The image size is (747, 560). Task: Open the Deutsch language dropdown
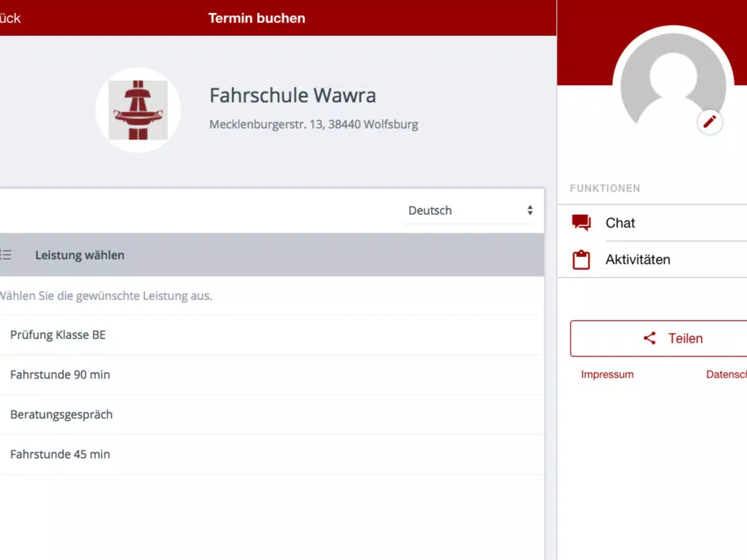pyautogui.click(x=470, y=210)
